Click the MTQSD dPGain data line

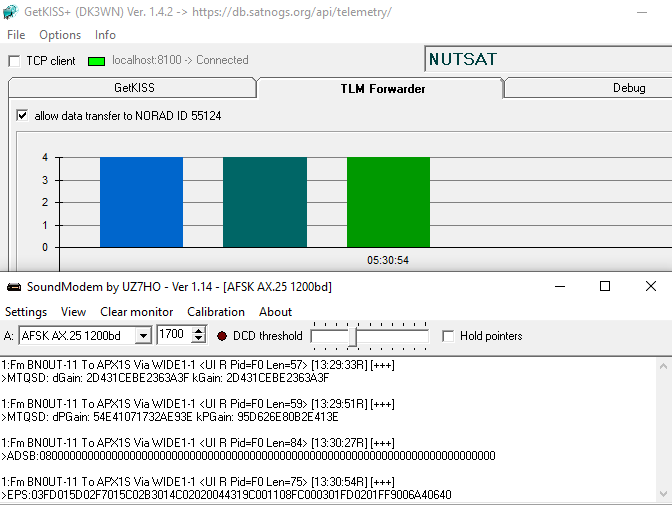coord(170,417)
